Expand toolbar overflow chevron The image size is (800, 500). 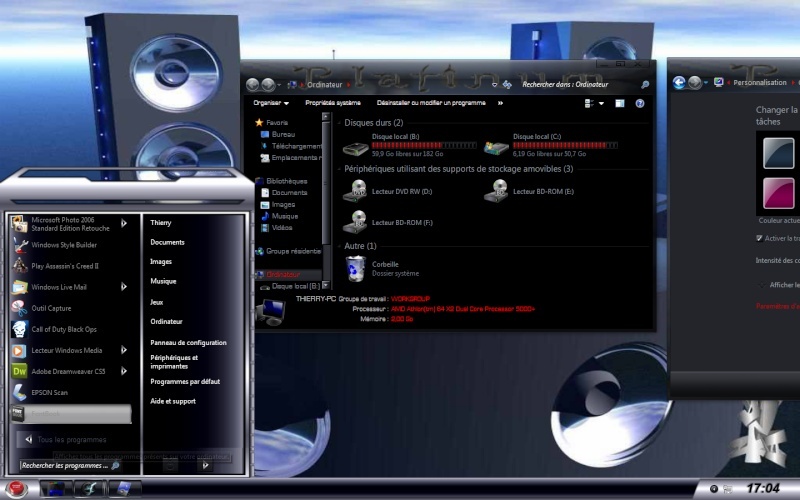coord(500,103)
